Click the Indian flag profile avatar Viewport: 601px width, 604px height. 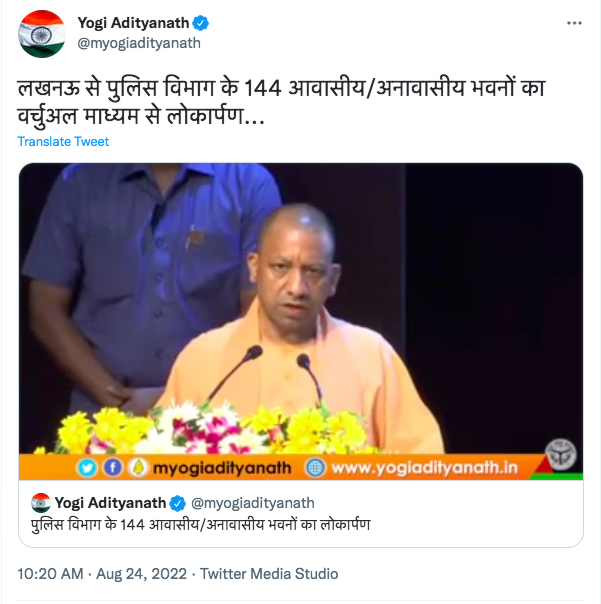42,34
